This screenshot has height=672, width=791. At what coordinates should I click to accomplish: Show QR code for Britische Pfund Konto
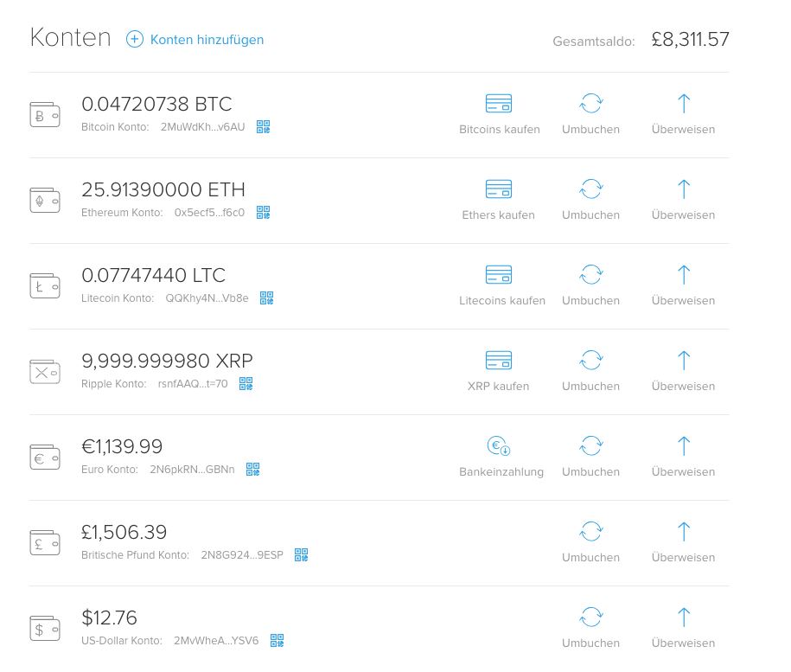(x=302, y=555)
